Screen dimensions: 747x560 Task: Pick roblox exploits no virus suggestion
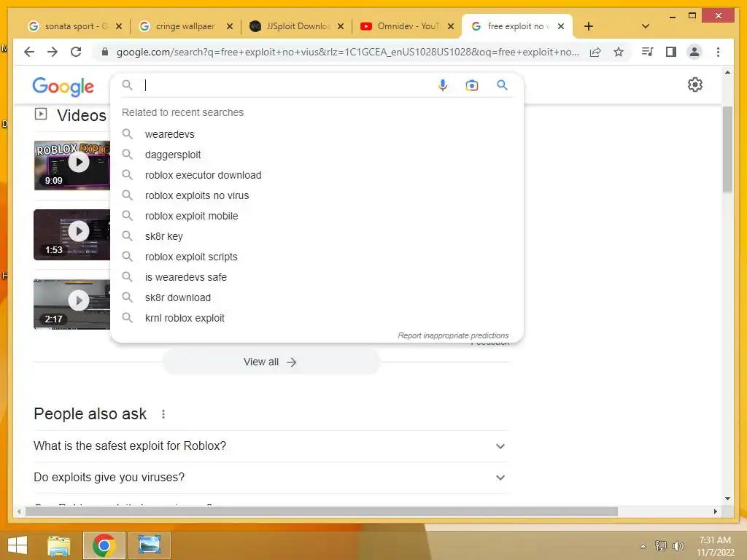coord(317,195)
